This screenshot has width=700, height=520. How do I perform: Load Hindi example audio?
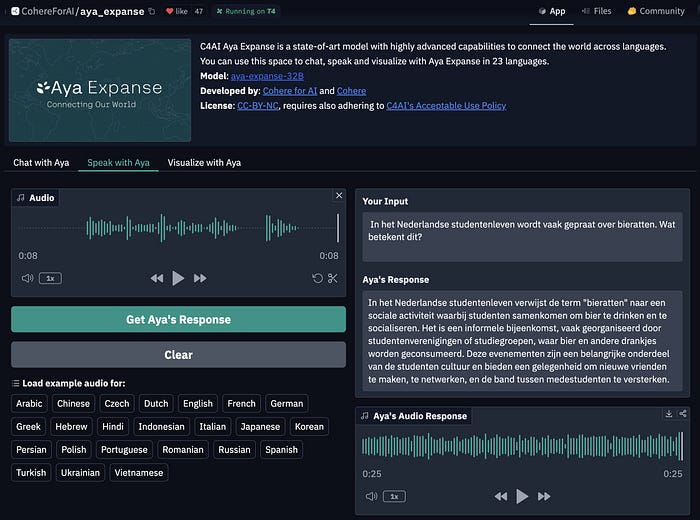pyautogui.click(x=113, y=426)
